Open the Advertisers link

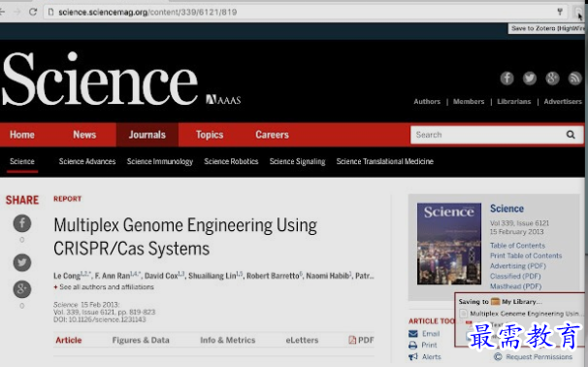tap(563, 101)
